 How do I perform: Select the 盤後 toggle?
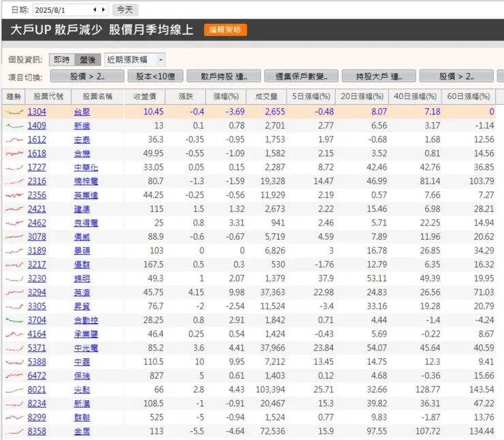88,59
